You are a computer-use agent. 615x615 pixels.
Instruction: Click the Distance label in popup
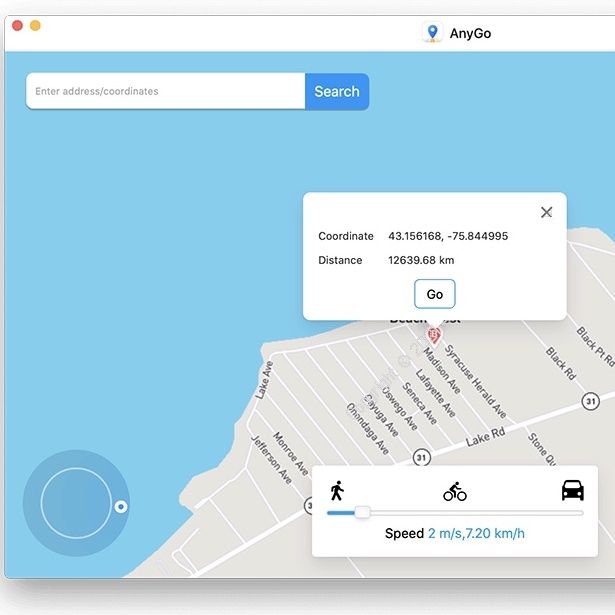pos(340,260)
